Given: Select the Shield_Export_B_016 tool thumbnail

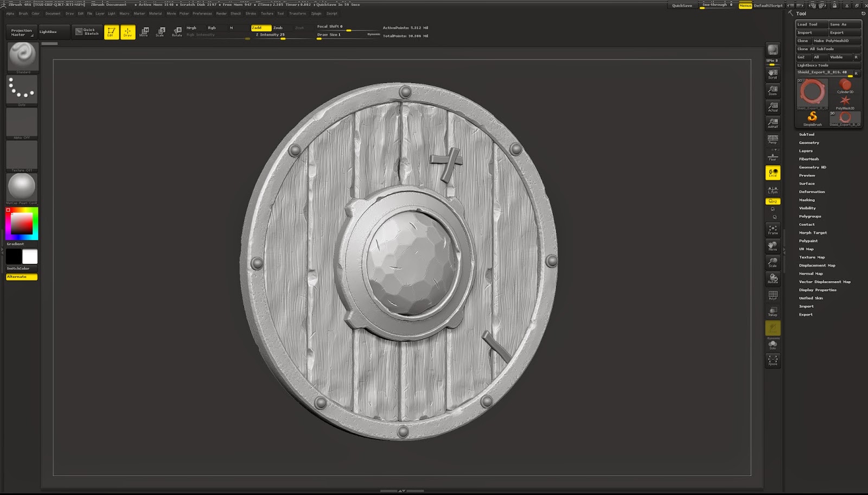Looking at the screenshot, I should coord(812,93).
